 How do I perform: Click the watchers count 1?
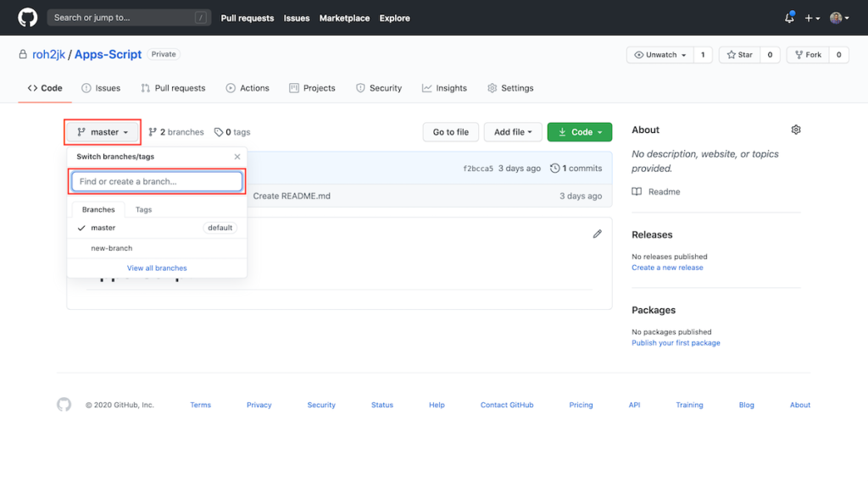coord(703,55)
